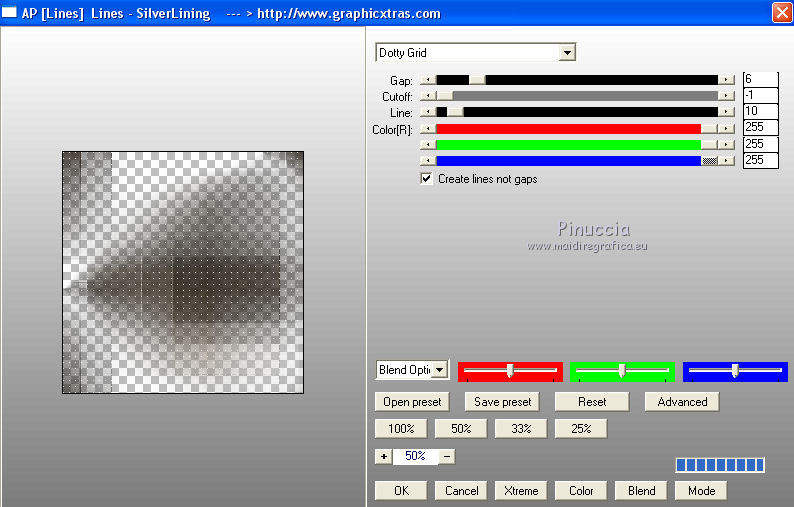Click the 50% zoom level readout

415,456
